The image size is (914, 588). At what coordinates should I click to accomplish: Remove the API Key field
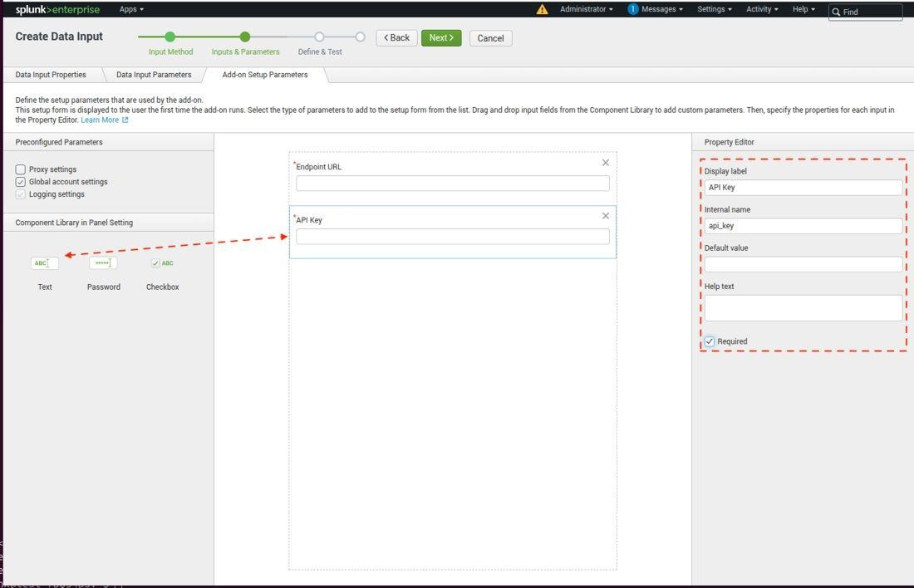tap(606, 216)
